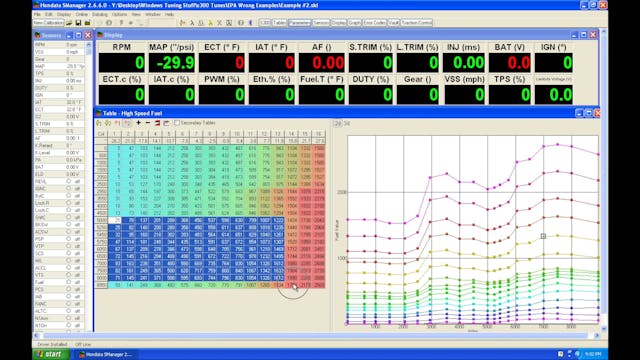640x360 pixels.
Task: Click the IGN gauge value
Action: (554, 63)
